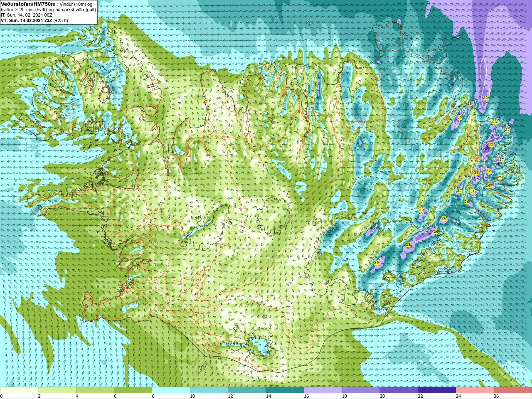
Task: Click the 2–4 m/s light green legend swatch
Action: coord(57,390)
